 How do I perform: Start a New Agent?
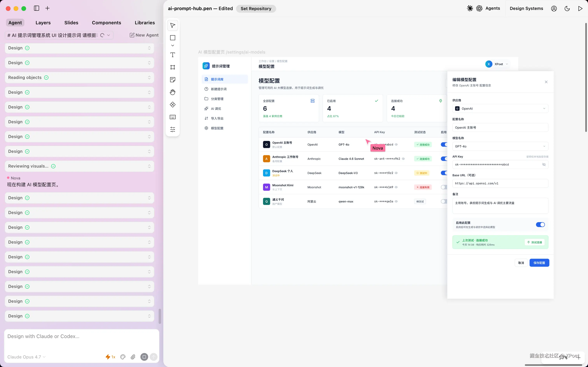click(144, 35)
